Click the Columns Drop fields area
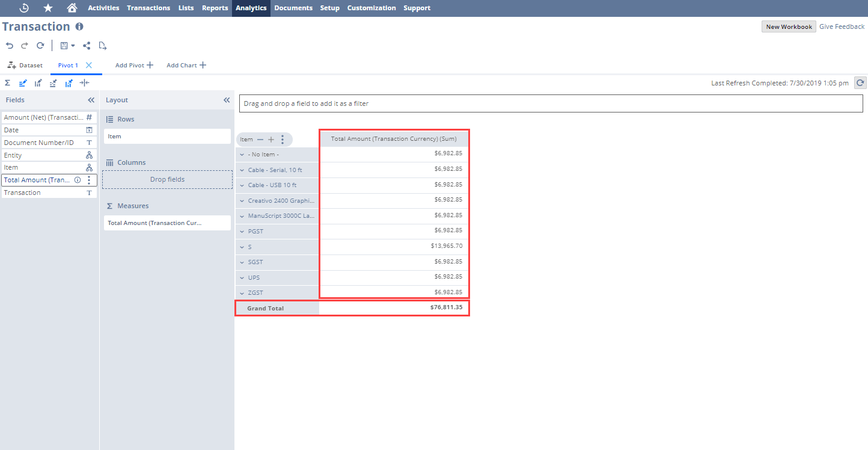The width and height of the screenshot is (868, 450). (167, 179)
